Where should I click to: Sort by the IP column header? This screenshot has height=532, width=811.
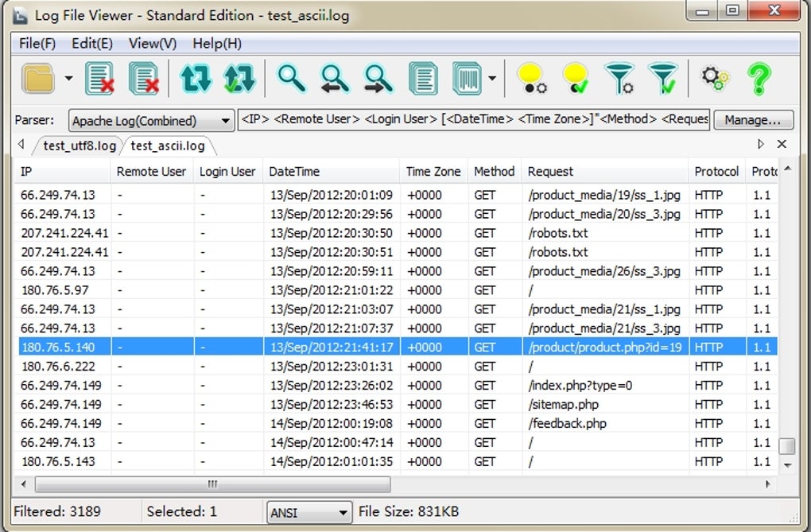coord(62,171)
